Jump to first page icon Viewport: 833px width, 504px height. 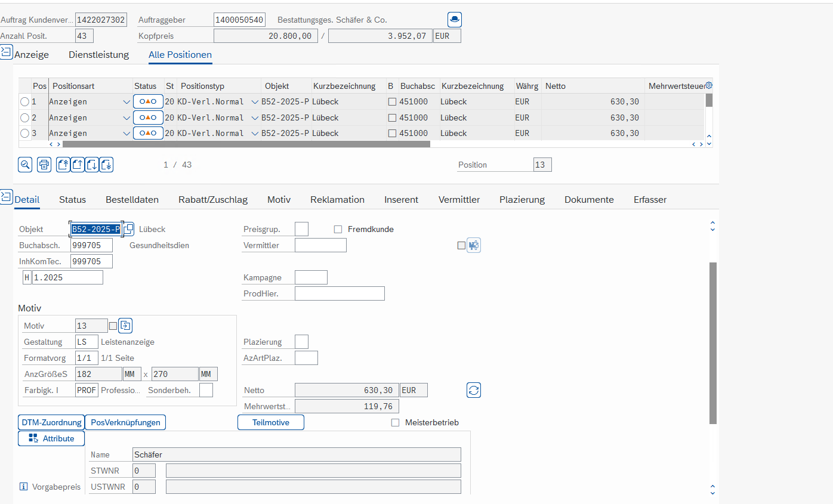[63, 165]
